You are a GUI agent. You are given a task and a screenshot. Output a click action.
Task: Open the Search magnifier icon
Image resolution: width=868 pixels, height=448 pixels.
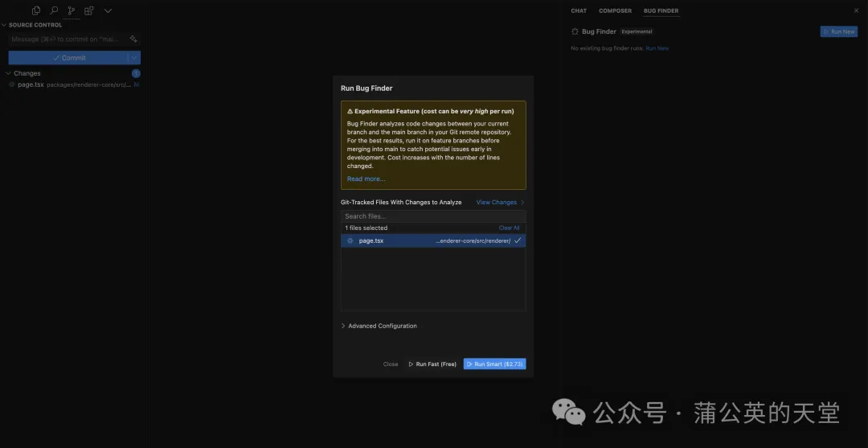[x=54, y=10]
